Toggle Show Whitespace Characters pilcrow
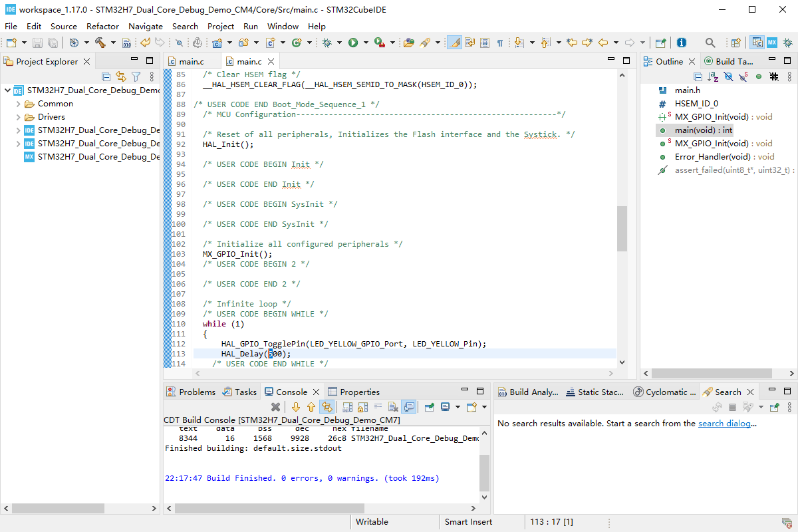798x532 pixels. [499, 43]
